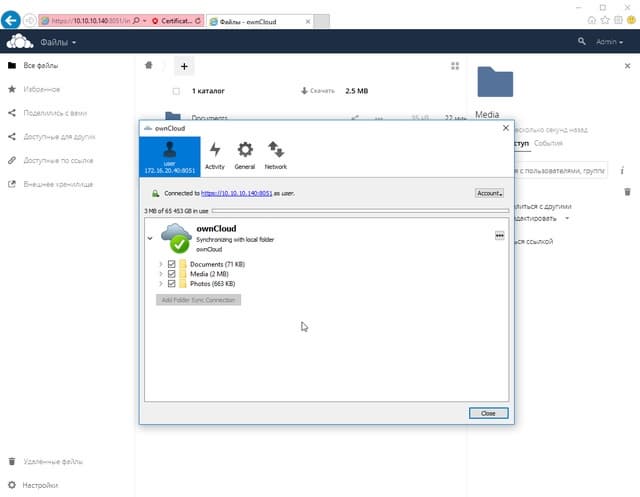
Task: Expand the Media folder tree arrow
Action: 161,274
